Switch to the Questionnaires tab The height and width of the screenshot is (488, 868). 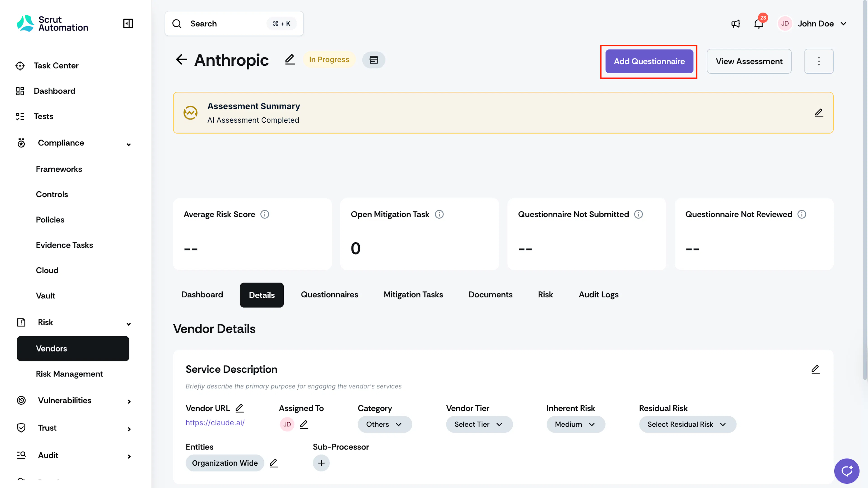point(329,295)
